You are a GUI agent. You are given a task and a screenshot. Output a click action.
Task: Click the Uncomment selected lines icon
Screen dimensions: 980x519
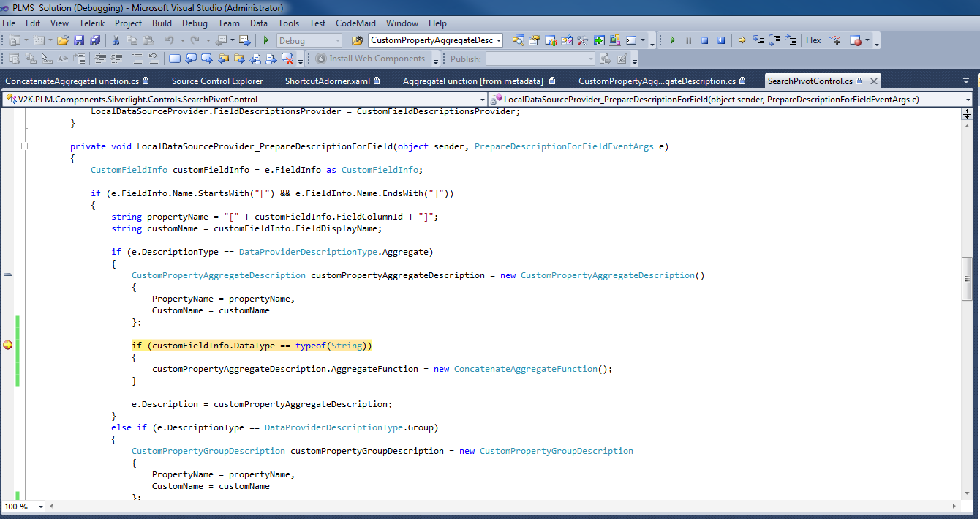click(153, 59)
